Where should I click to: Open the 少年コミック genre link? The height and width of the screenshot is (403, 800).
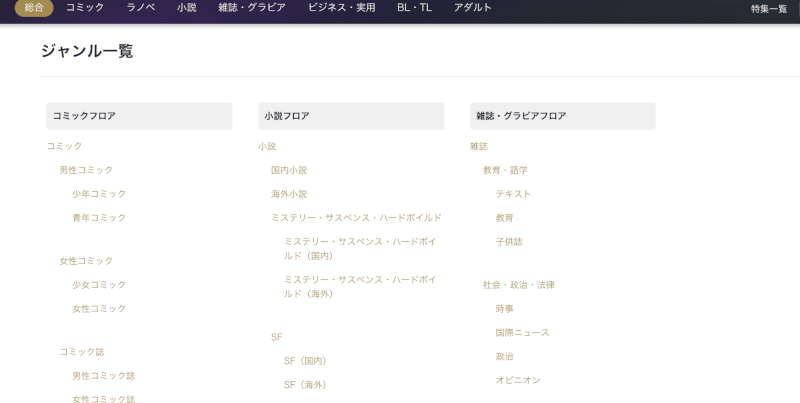point(99,194)
